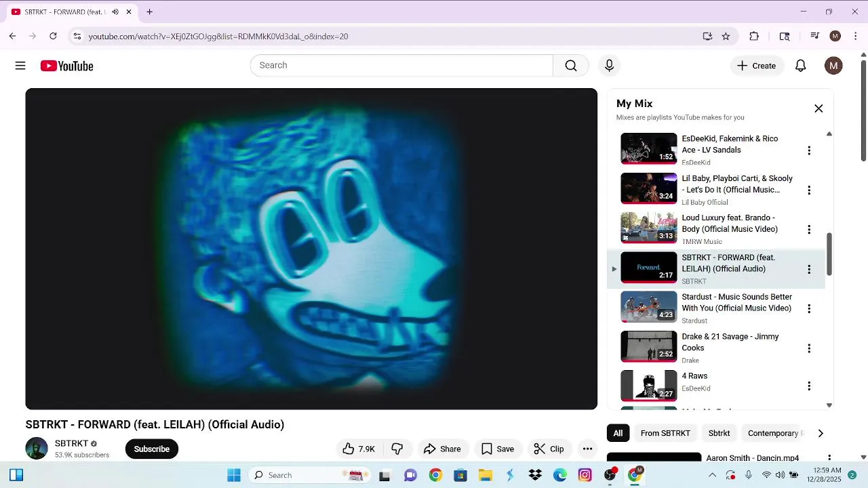
Task: Select Loud Luxury Body title in mix
Action: pyautogui.click(x=730, y=224)
